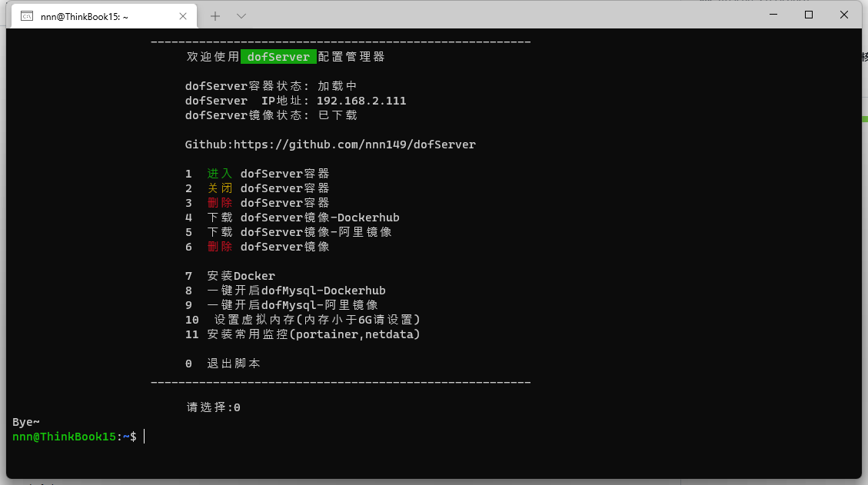Click menu line 7 安装Docker
The image size is (868, 485).
pyautogui.click(x=231, y=276)
